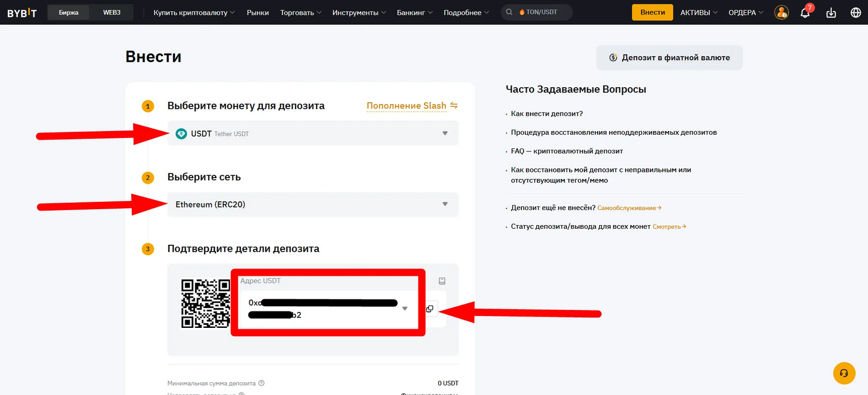Click the fiat deposit coin icon
Viewport: 868px width, 395px height.
pos(613,57)
